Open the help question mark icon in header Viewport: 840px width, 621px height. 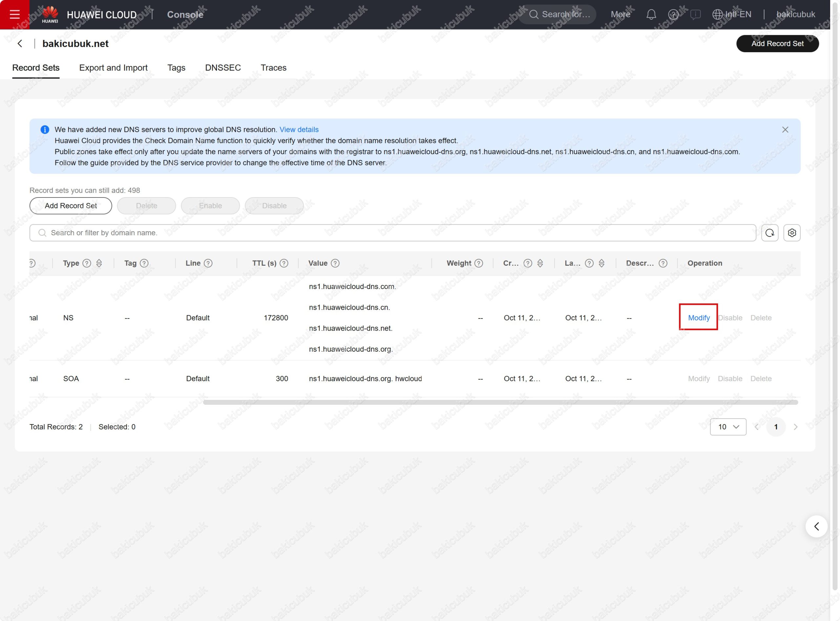pos(673,15)
